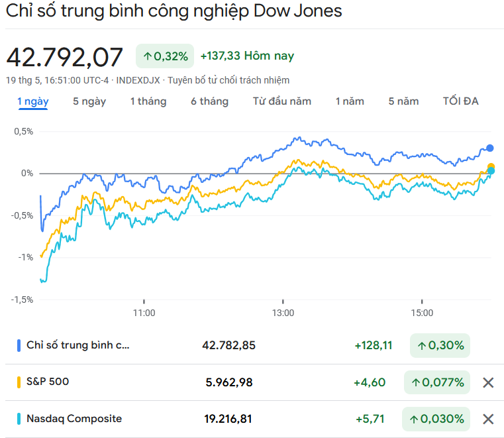This screenshot has width=504, height=438.
Task: Click the 0,077% badge for S&P 500
Action: [x=438, y=382]
